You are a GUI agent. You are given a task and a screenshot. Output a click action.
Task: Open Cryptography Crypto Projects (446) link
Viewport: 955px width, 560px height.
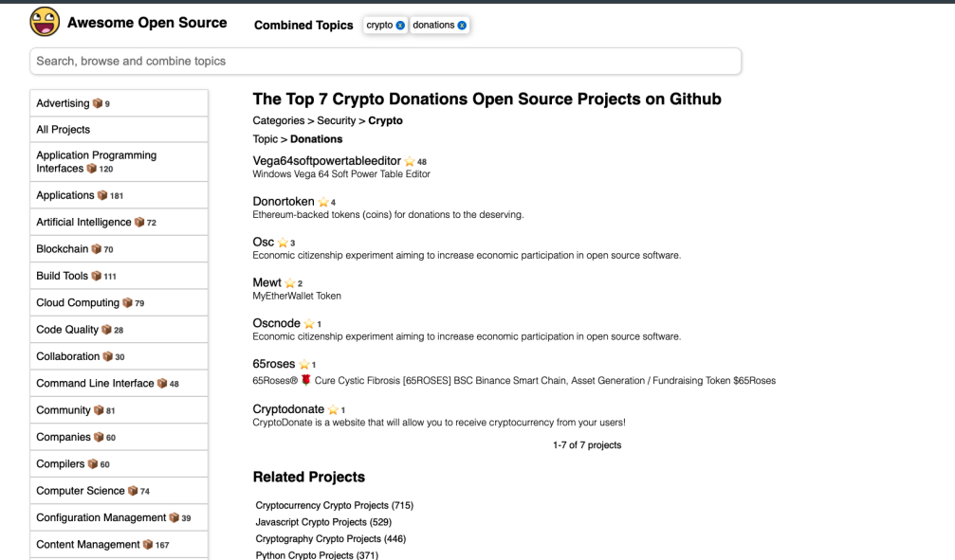[331, 539]
